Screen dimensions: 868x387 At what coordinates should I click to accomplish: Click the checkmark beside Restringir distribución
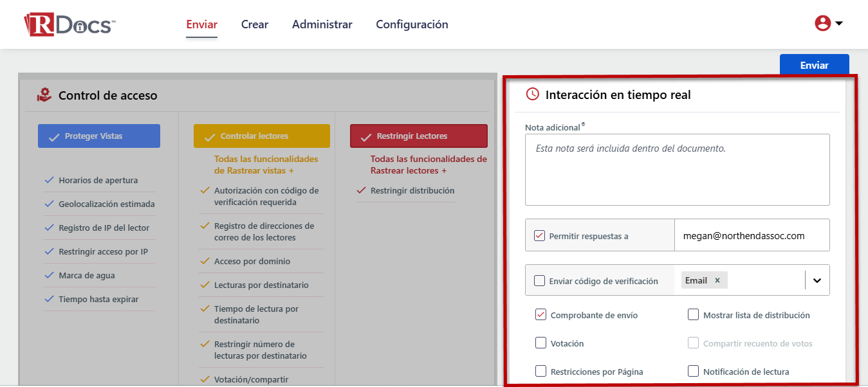tap(361, 190)
